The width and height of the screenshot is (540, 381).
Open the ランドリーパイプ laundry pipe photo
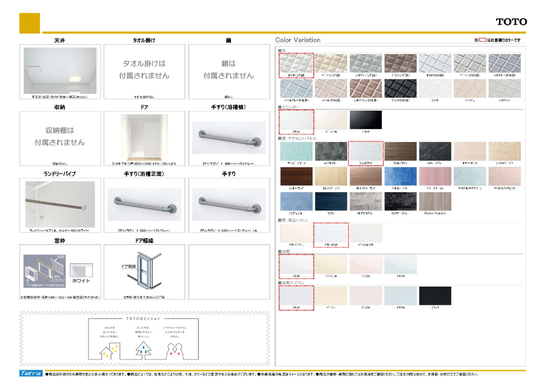pos(60,204)
